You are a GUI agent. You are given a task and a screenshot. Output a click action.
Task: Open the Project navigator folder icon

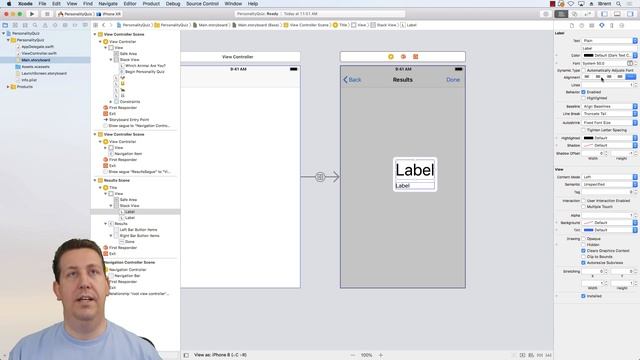pyautogui.click(x=5, y=25)
